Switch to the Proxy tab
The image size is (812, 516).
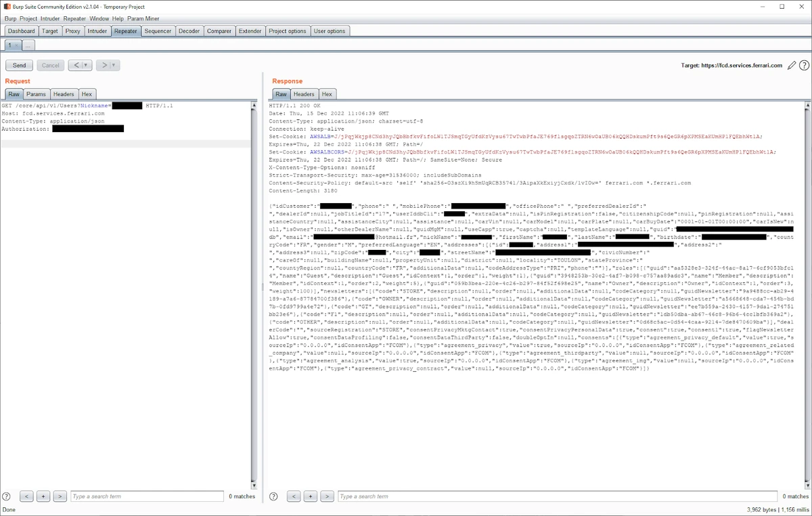pos(72,31)
